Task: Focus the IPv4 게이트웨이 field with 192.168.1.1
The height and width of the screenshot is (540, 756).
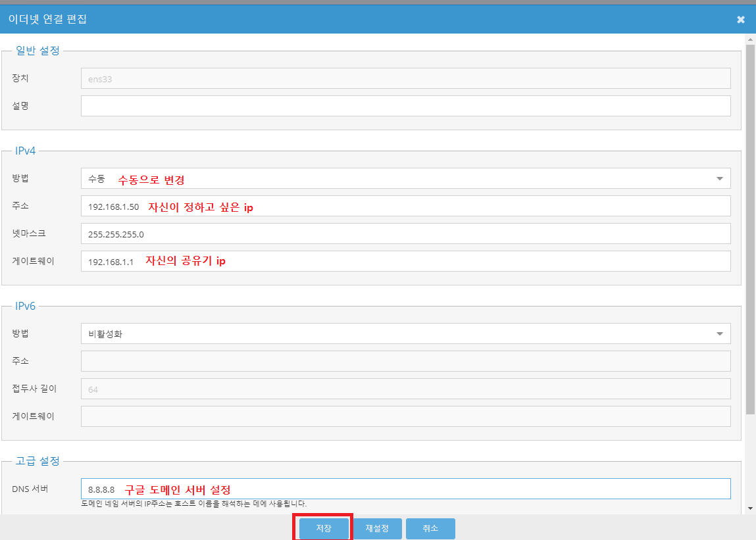Action: click(x=405, y=261)
